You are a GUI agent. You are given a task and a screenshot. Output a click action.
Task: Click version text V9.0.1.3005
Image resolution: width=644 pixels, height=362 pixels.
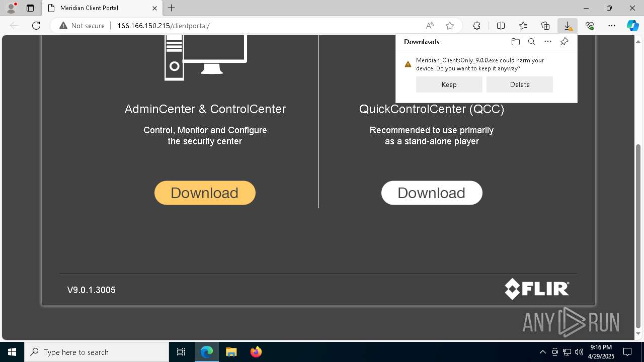[x=92, y=290]
